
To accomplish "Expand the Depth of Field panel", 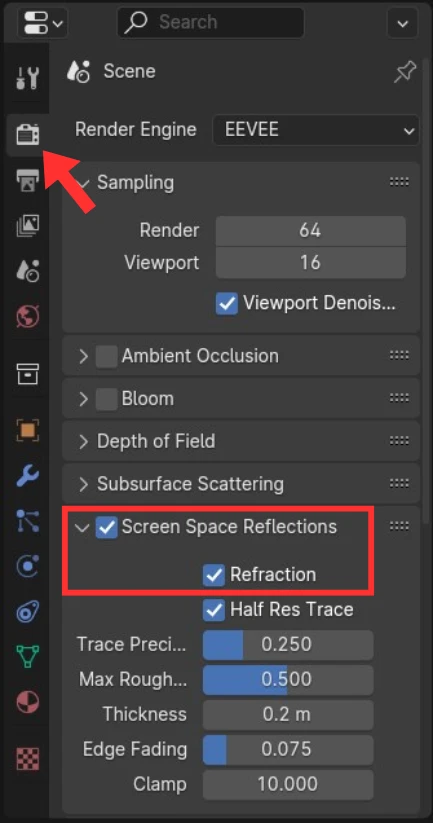I will (241, 441).
